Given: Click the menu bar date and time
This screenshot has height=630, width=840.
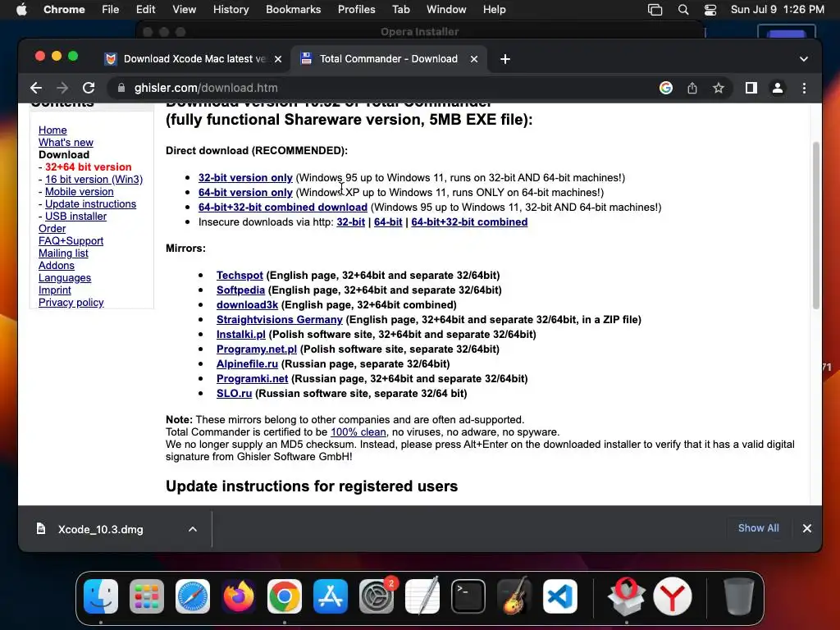Looking at the screenshot, I should coord(778,10).
